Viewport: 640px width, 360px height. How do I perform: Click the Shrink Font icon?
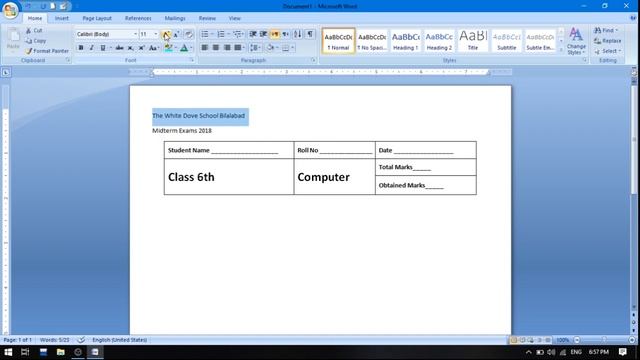pos(176,34)
